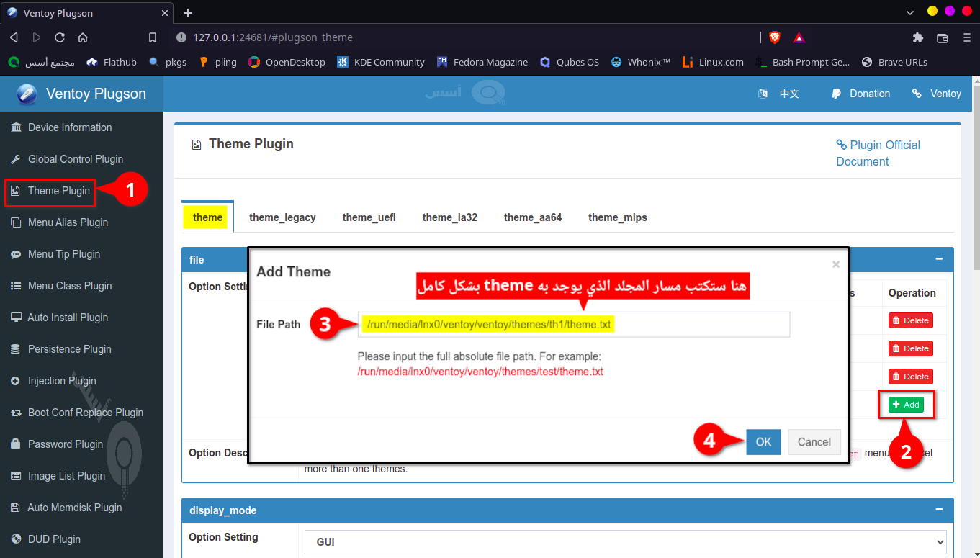Open a new browser tab with plus
Viewport: 980px width, 558px height.
tap(188, 13)
